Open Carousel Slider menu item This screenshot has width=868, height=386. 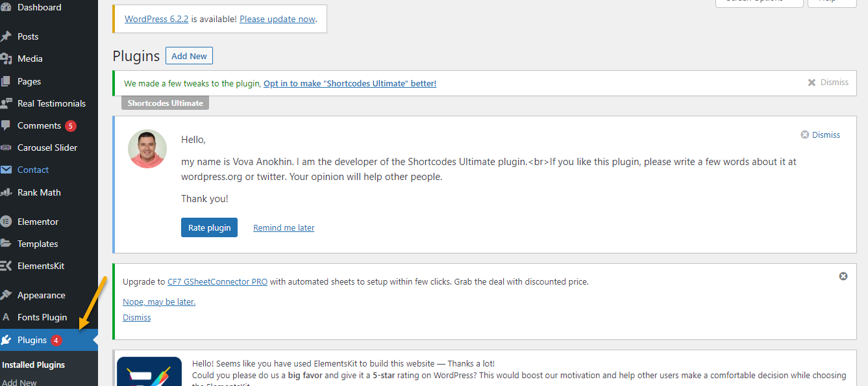point(49,148)
